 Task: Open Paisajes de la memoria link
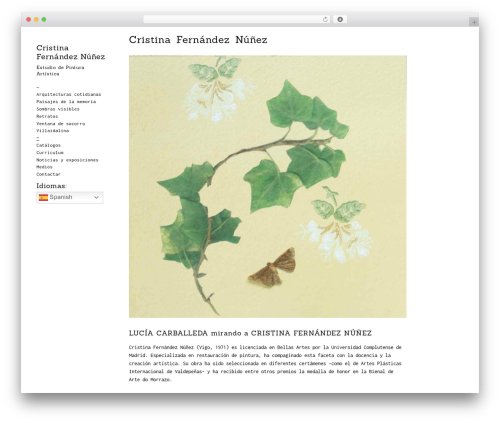pyautogui.click(x=66, y=102)
